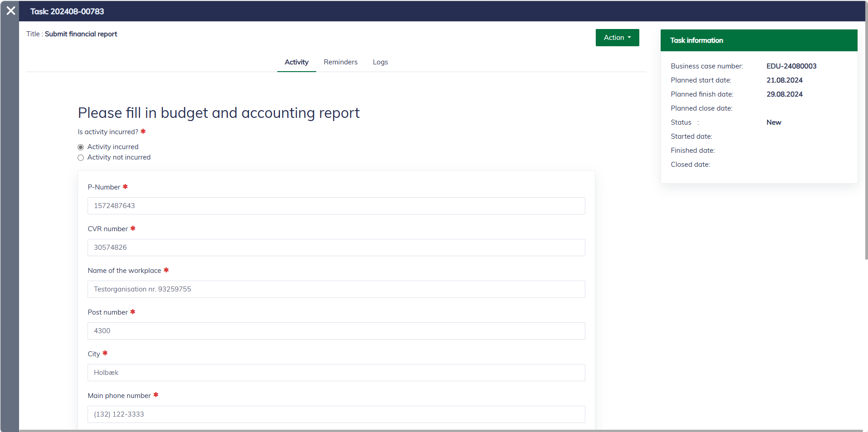The height and width of the screenshot is (432, 868).
Task: Open the Logs tab
Action: pos(380,62)
